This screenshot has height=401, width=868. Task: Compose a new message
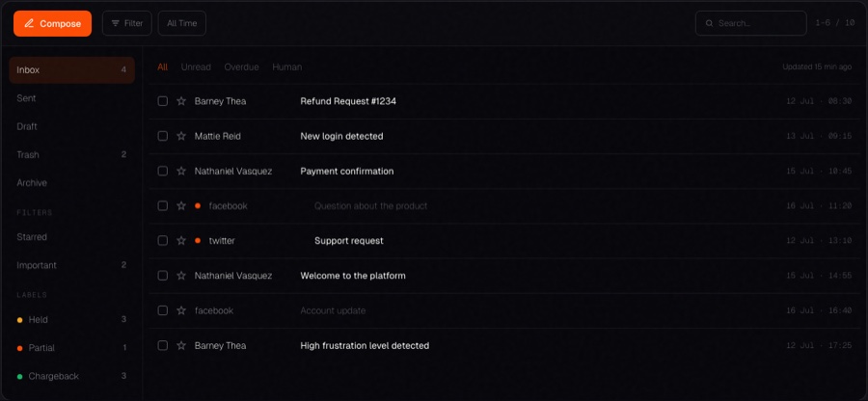click(53, 23)
